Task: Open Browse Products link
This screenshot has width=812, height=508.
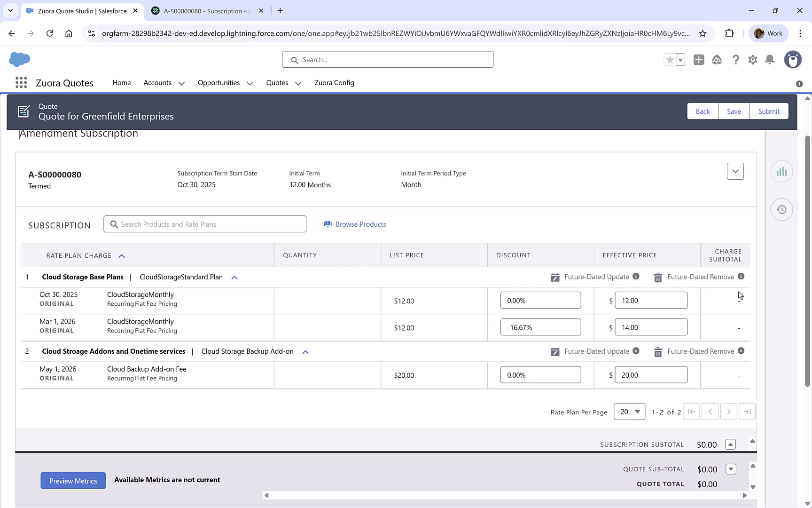Action: 360,224
